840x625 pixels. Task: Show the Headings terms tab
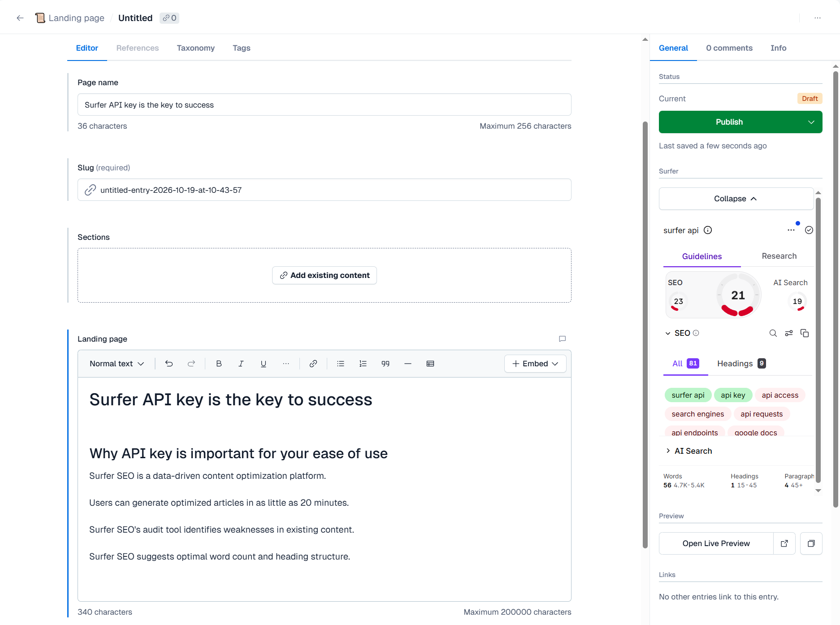(741, 364)
